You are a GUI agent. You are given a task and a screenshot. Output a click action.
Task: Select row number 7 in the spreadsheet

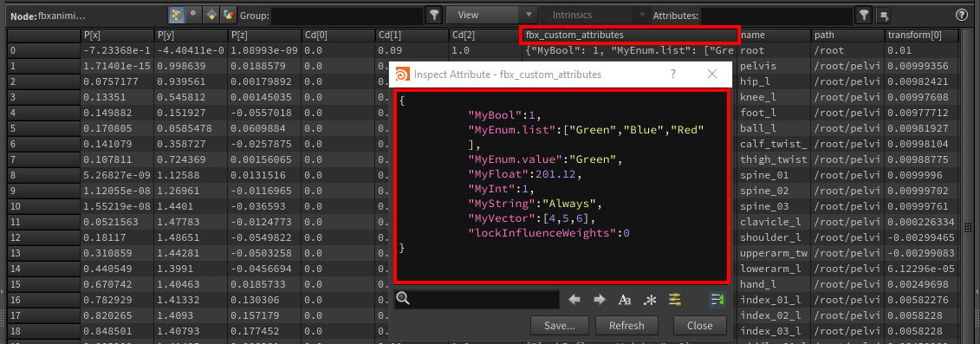click(x=44, y=159)
